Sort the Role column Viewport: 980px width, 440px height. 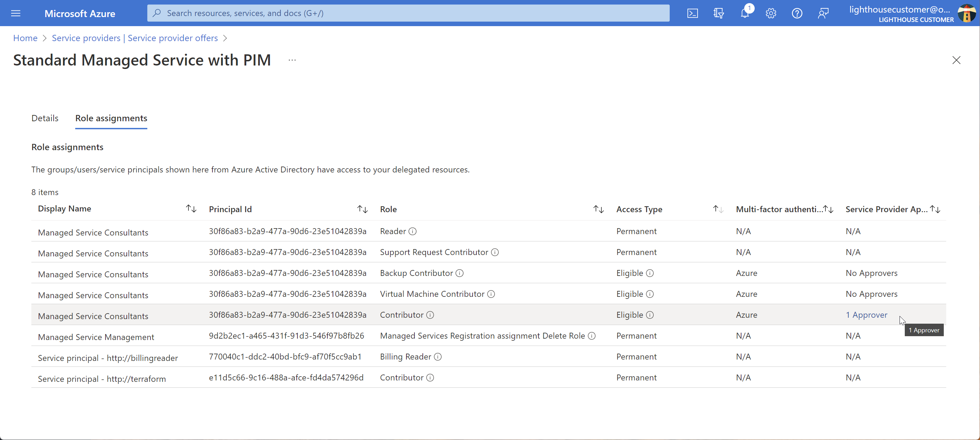point(598,209)
